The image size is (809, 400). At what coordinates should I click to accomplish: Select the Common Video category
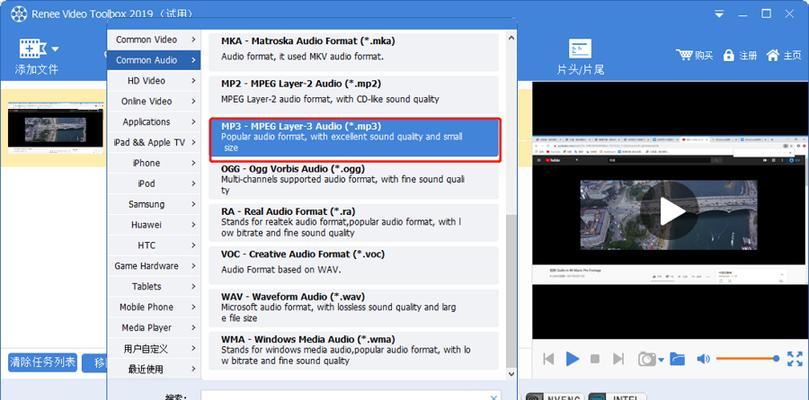[x=154, y=40]
